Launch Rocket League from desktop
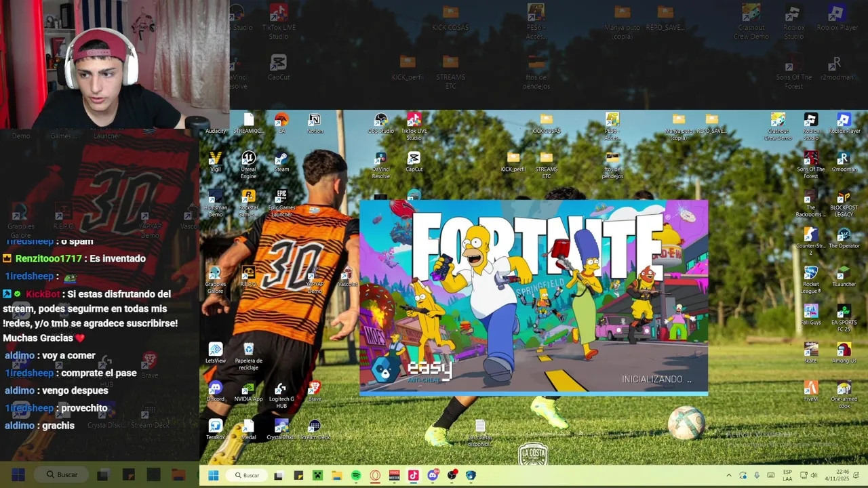 point(811,280)
